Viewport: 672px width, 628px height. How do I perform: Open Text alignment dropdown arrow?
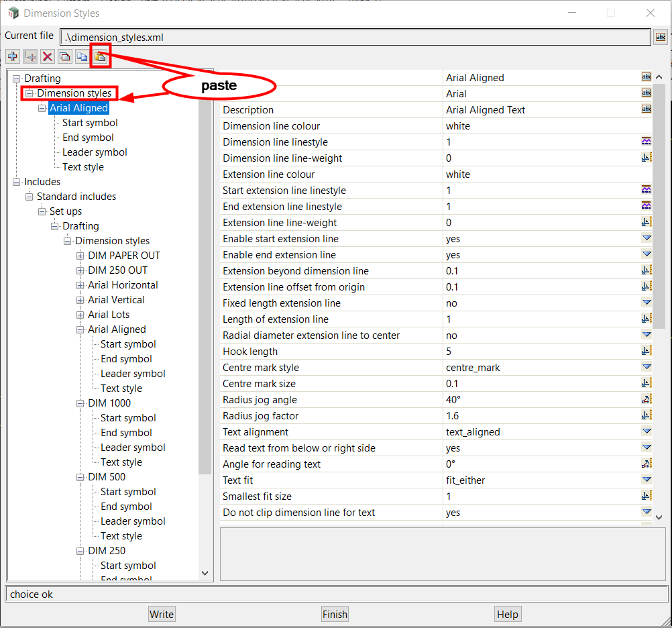tap(646, 432)
